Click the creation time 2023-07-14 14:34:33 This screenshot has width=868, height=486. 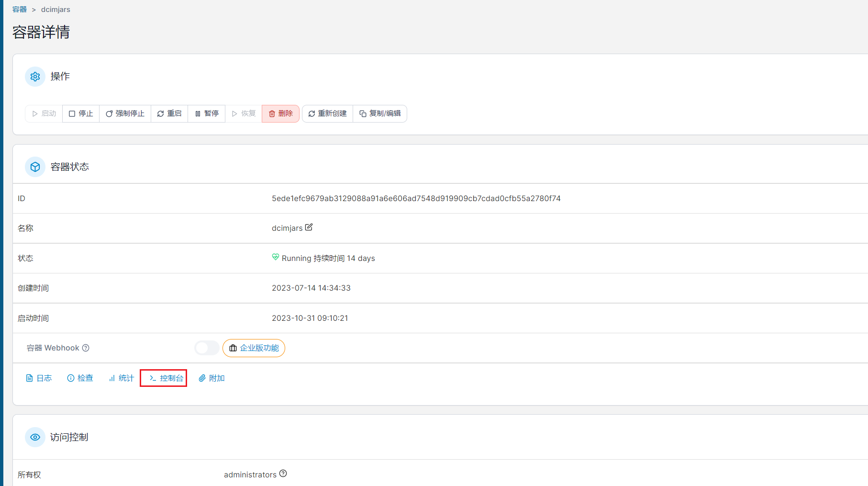coord(311,288)
